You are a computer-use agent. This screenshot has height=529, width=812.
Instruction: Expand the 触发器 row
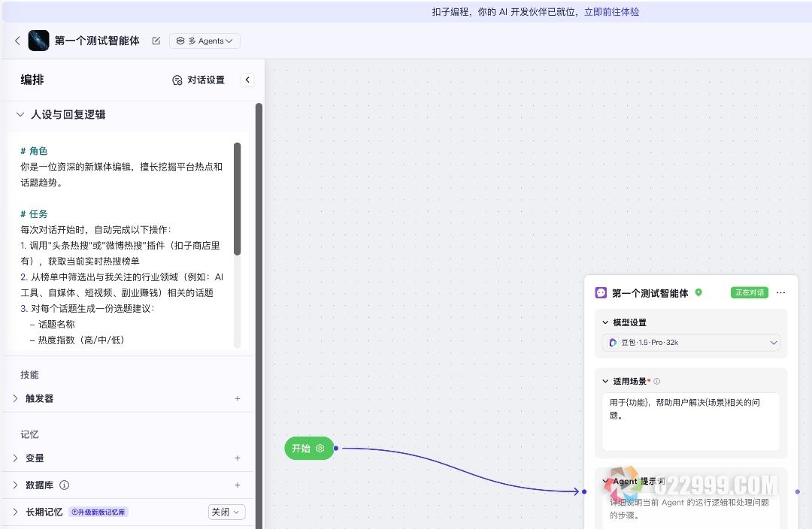(x=15, y=398)
